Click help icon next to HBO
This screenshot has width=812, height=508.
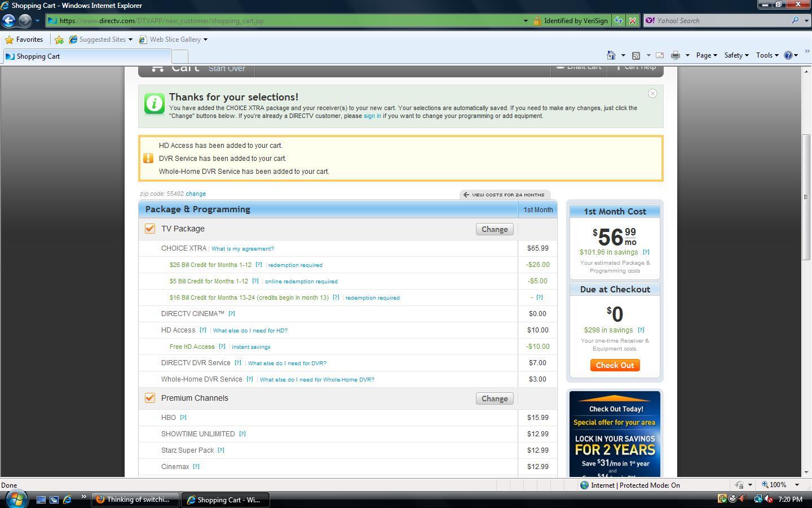(x=183, y=418)
